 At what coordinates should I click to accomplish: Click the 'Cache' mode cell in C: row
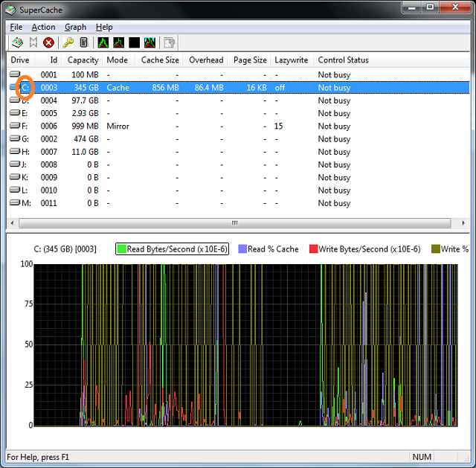point(118,88)
